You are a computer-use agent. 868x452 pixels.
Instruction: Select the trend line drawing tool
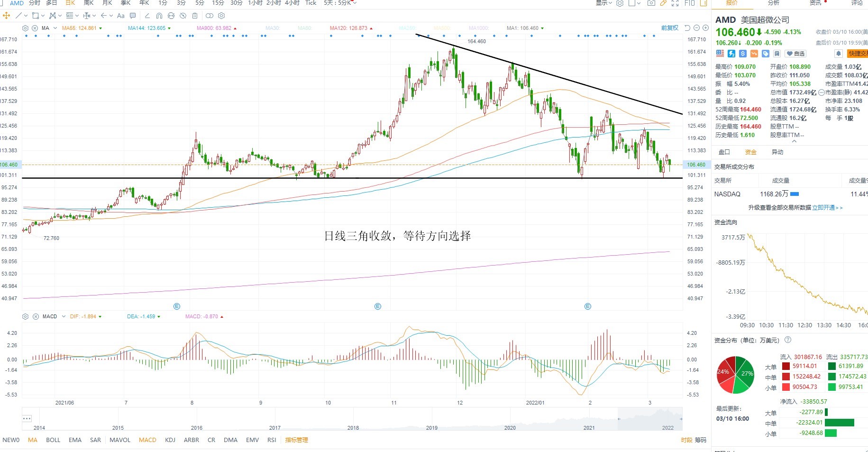click(18, 16)
